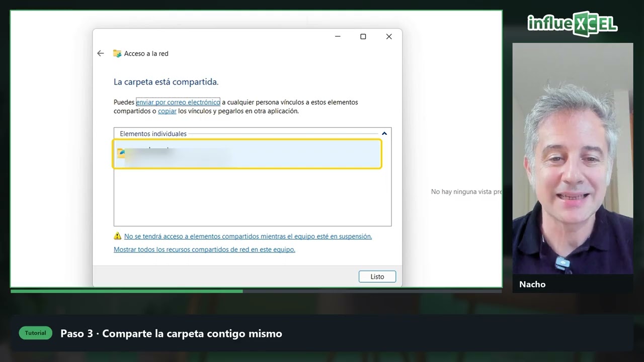The image size is (644, 362).
Task: Maximize the Acceso a la red dialog
Action: (363, 37)
